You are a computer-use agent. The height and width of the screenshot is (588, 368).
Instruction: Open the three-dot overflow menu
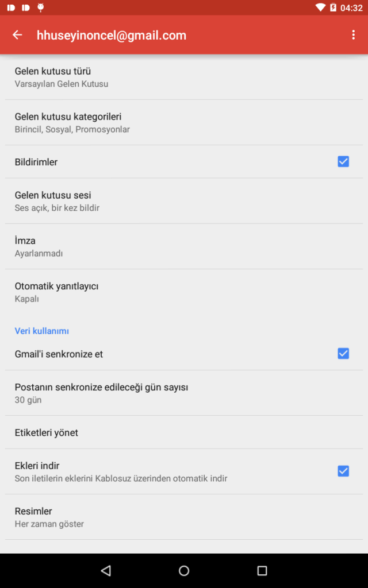353,35
